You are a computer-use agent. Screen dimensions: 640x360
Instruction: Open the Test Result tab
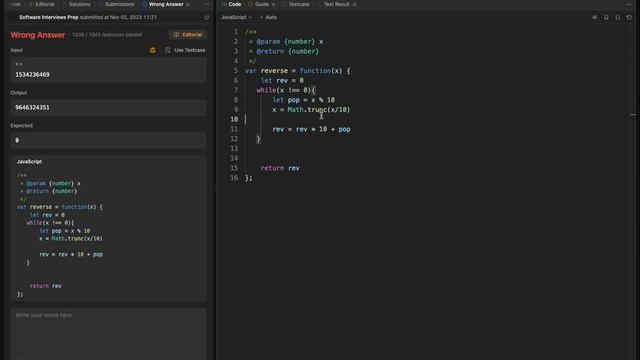click(336, 4)
